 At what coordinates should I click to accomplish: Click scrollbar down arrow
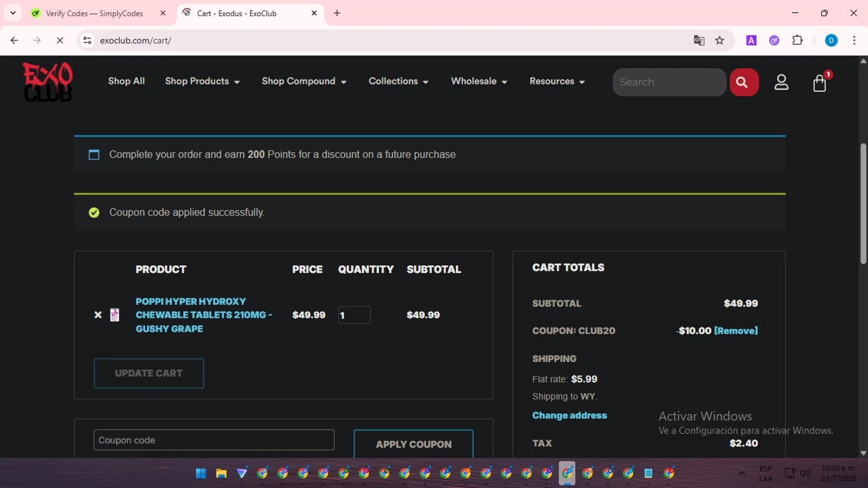tap(863, 453)
